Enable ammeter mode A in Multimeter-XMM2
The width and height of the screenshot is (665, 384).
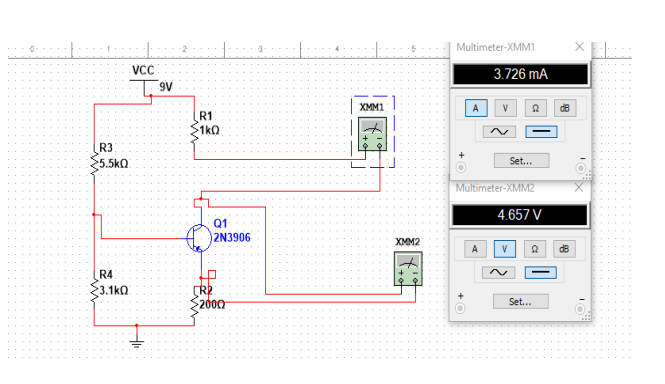475,249
